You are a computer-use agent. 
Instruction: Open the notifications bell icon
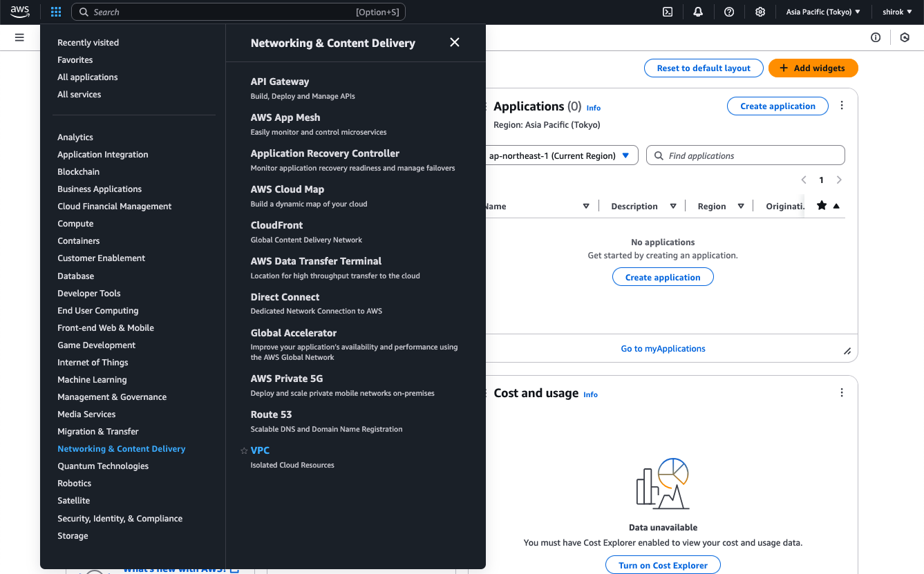698,12
